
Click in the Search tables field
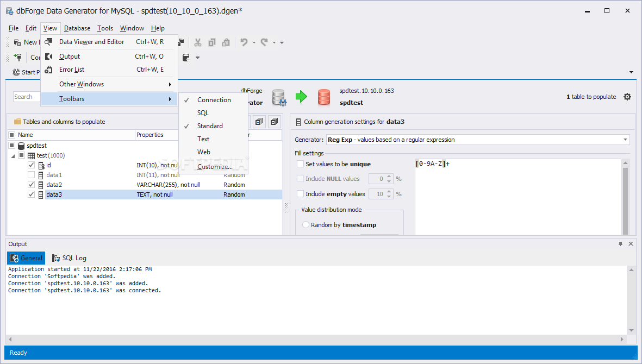tap(27, 97)
